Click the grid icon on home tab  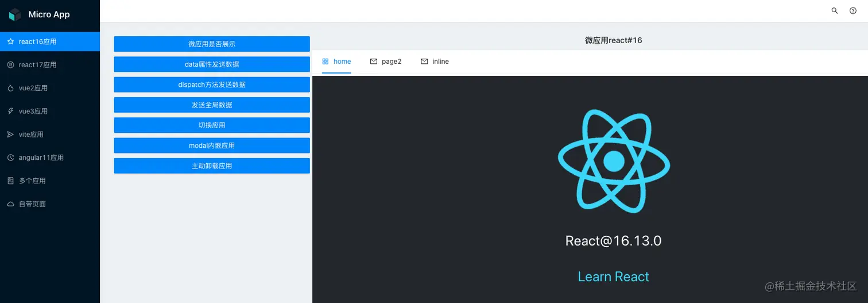325,62
